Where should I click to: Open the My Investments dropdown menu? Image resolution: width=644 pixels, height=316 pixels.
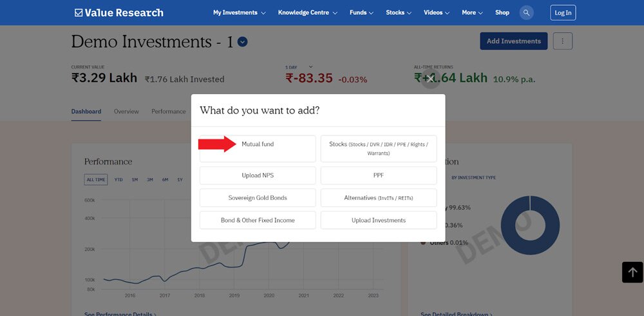239,12
